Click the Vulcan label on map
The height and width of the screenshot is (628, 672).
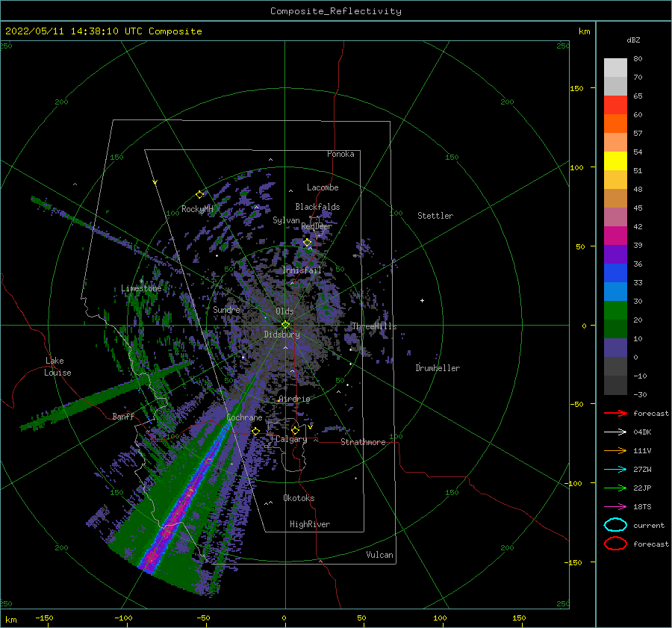pos(379,555)
